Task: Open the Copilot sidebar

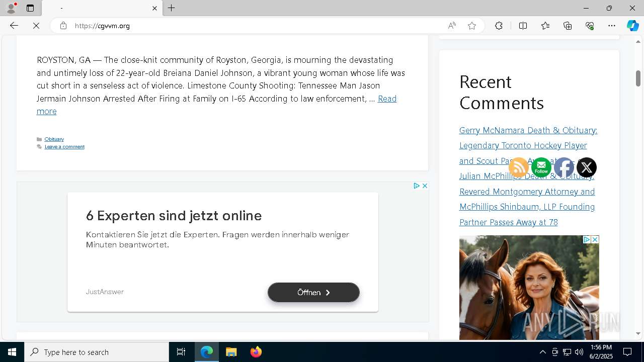Action: (633, 26)
